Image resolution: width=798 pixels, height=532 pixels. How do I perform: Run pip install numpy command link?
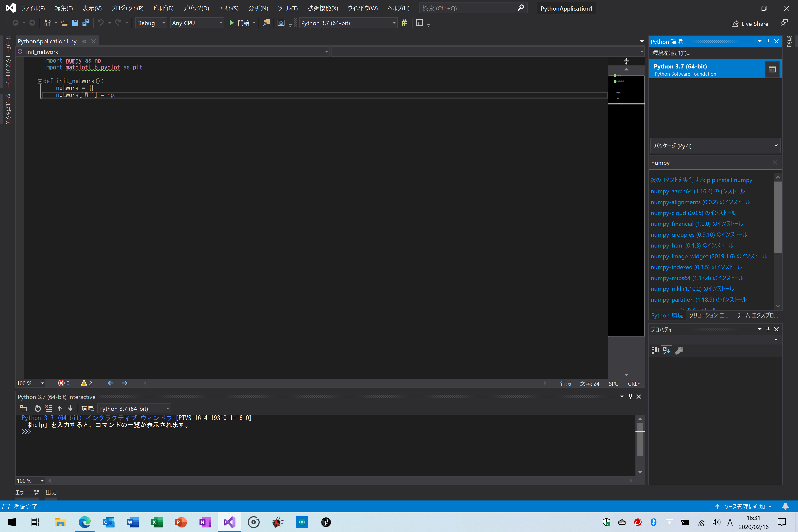[701, 180]
